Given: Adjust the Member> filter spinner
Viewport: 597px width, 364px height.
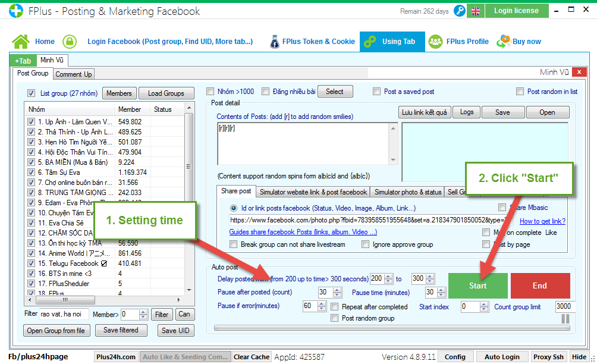Looking at the screenshot, I should point(143,315).
